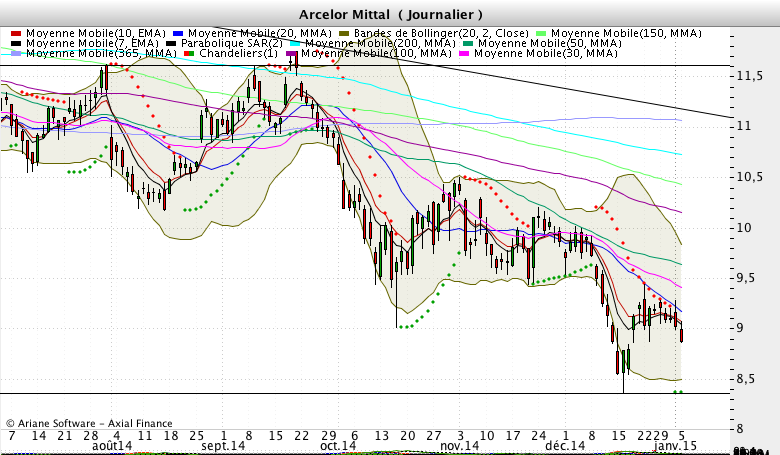The image size is (780, 455).
Task: Click the 'janv.15' month label
Action: pyautogui.click(x=675, y=445)
